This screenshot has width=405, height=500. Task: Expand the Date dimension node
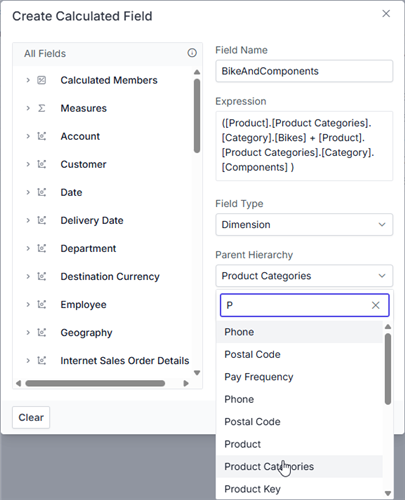28,192
